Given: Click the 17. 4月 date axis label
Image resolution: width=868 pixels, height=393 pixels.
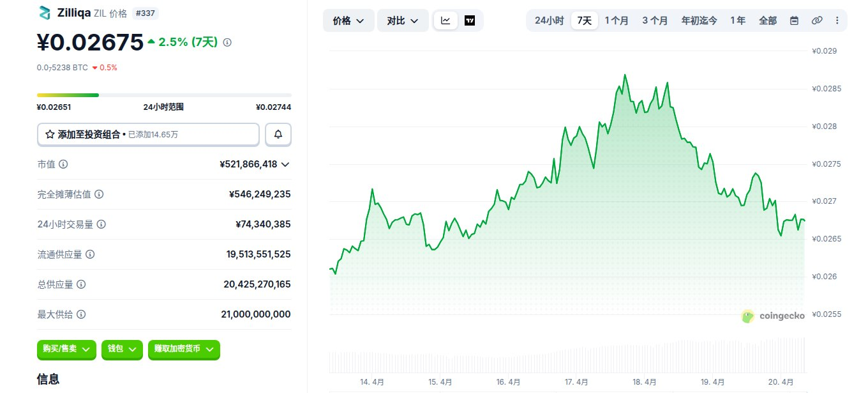Looking at the screenshot, I should (x=576, y=382).
